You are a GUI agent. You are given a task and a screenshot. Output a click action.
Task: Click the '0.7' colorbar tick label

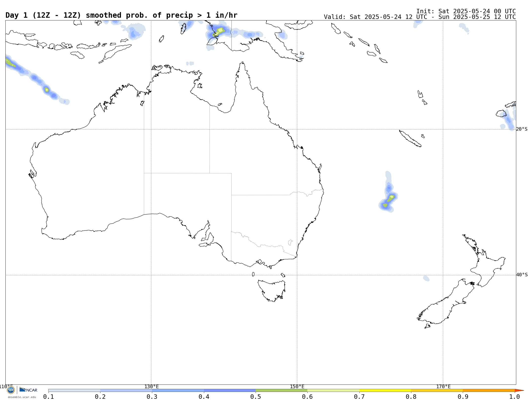pos(359,397)
